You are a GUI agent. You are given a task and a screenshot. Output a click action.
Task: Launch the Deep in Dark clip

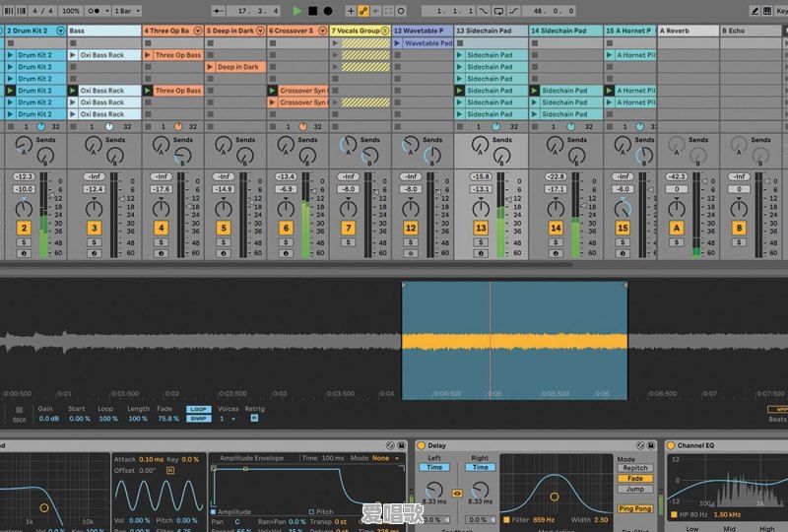[x=211, y=67]
